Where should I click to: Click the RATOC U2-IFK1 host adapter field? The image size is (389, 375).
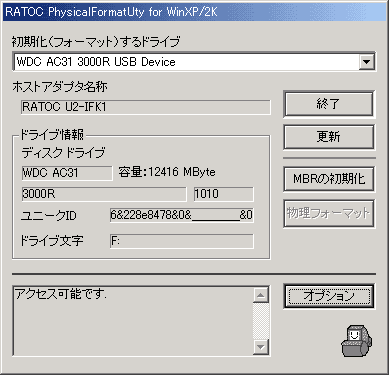coord(146,107)
